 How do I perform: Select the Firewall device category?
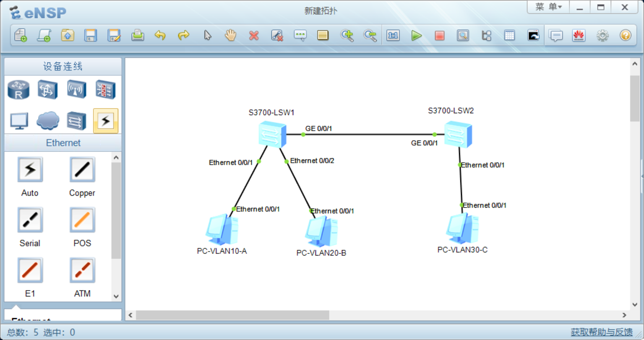[105, 89]
